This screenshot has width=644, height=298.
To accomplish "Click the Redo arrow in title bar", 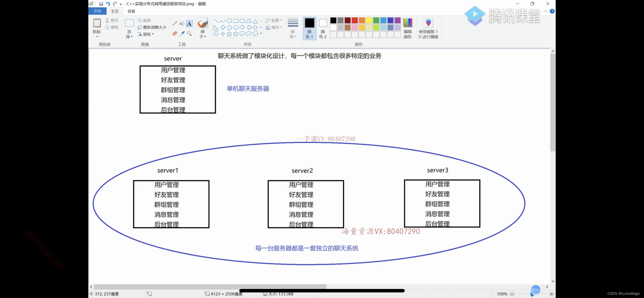I will pyautogui.click(x=115, y=4).
